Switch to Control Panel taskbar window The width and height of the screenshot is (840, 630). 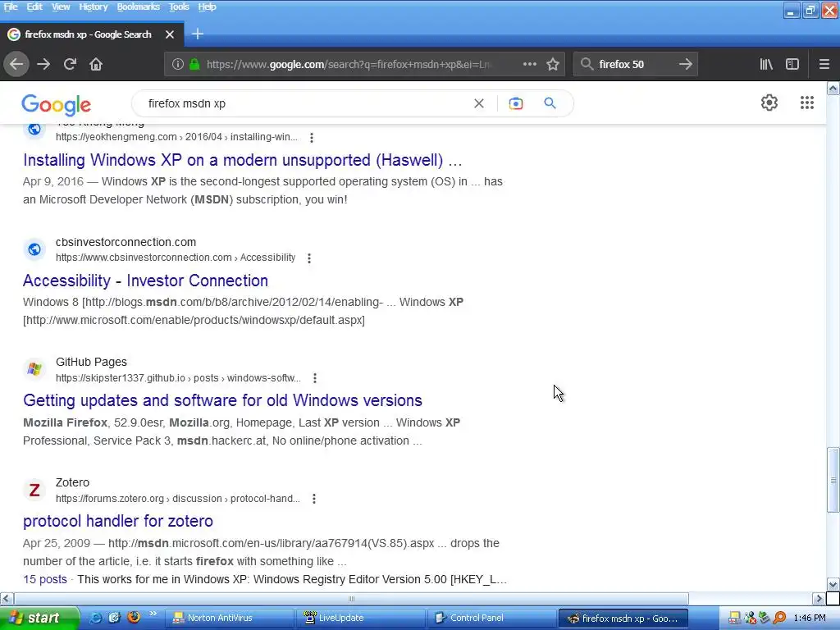(x=492, y=618)
